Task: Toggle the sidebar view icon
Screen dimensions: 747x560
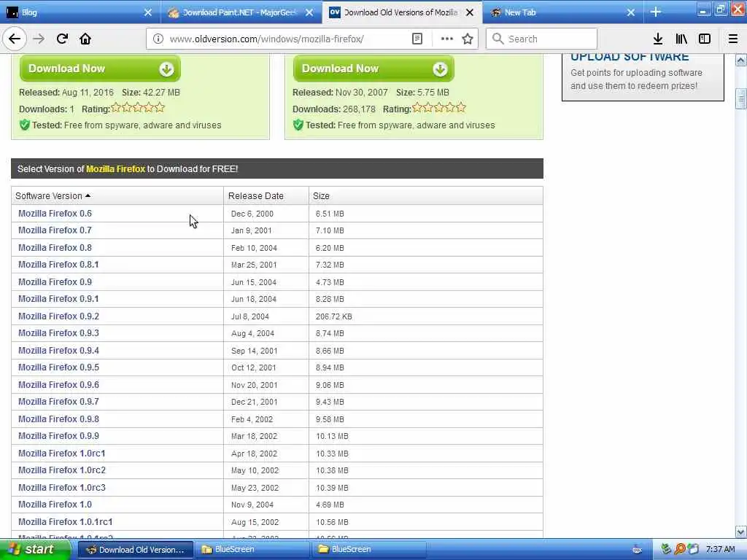Action: coord(705,39)
